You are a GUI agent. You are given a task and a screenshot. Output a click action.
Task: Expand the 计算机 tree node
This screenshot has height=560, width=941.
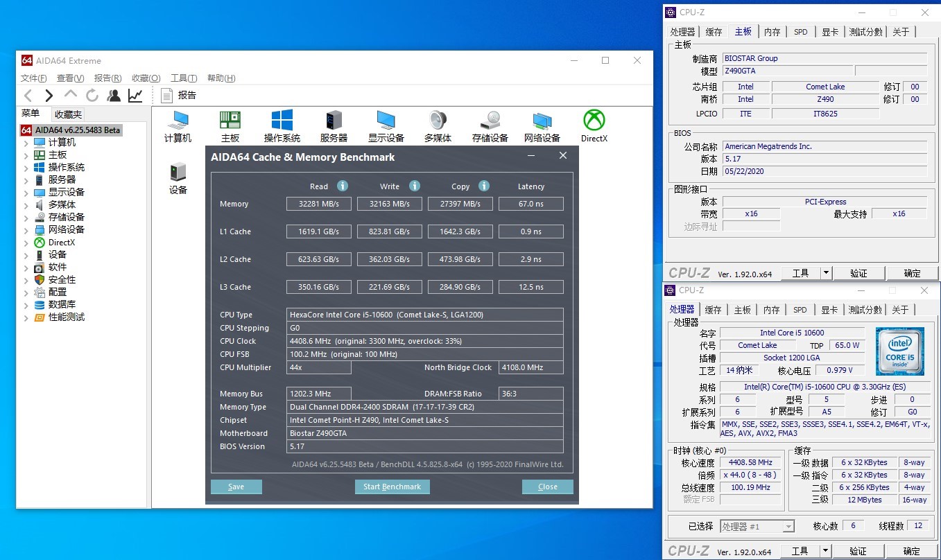[26, 143]
